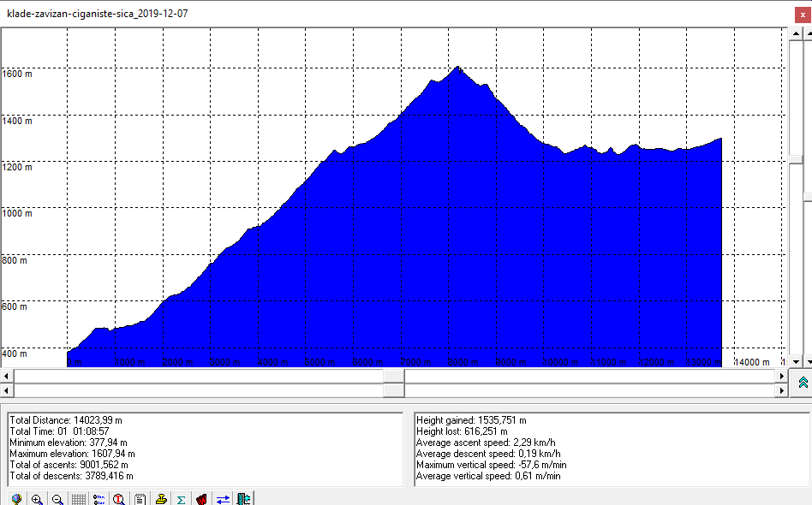Collapse panel using the double chevron button
812x505 pixels.
coord(803,383)
